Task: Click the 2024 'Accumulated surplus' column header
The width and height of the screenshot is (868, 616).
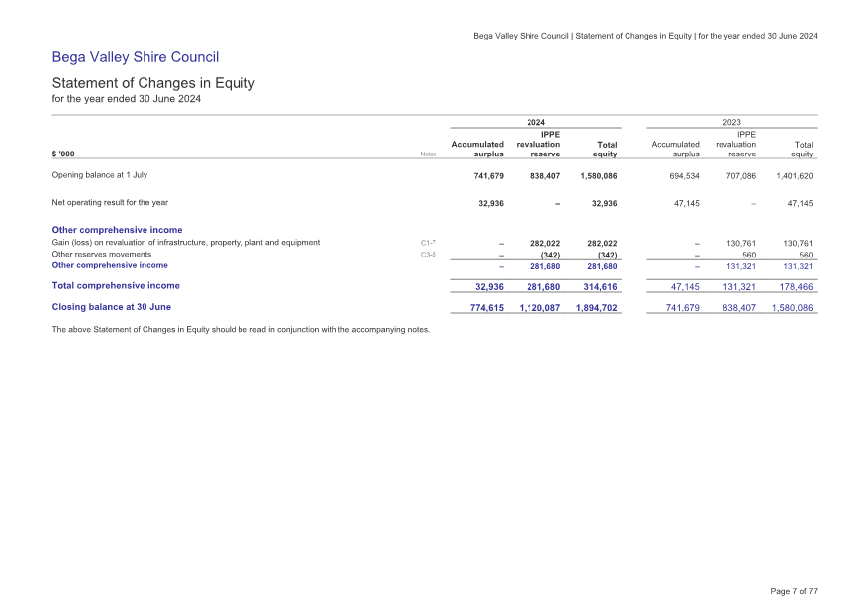Action: [478, 149]
